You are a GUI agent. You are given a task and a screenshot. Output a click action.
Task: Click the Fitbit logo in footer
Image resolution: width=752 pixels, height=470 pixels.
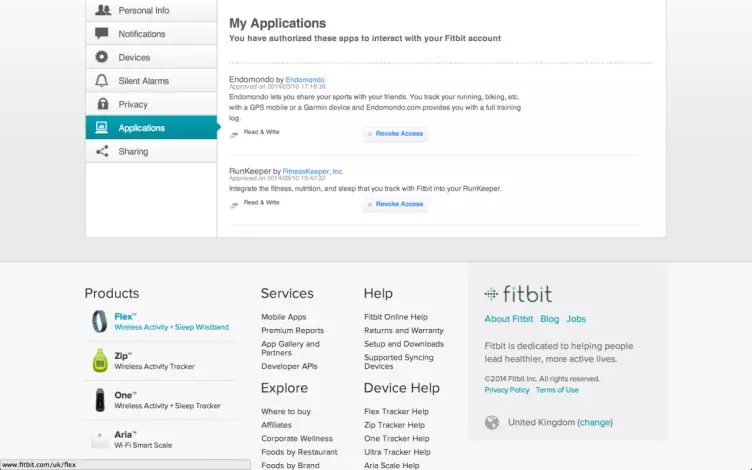coord(518,294)
